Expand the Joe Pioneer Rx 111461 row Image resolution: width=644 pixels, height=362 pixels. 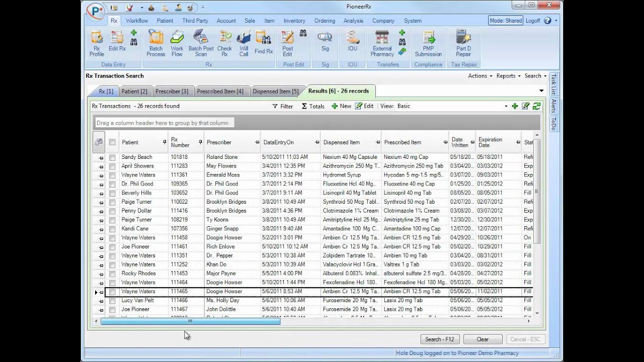tap(101, 247)
